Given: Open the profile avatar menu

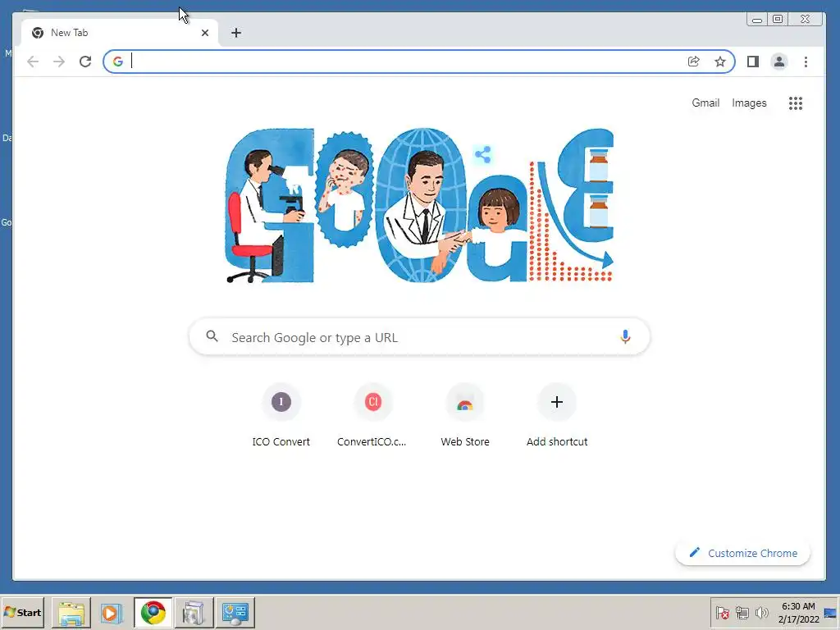Looking at the screenshot, I should click(779, 62).
